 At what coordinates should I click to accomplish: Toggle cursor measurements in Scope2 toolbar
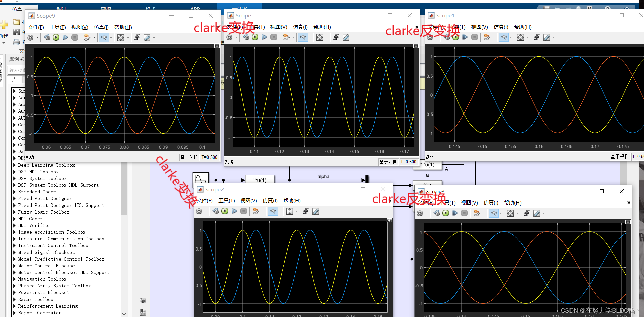(316, 211)
